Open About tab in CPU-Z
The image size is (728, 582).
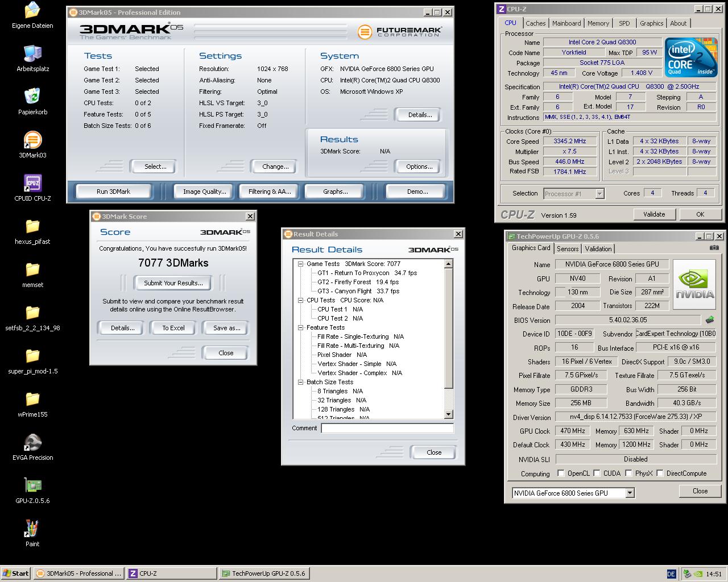678,23
